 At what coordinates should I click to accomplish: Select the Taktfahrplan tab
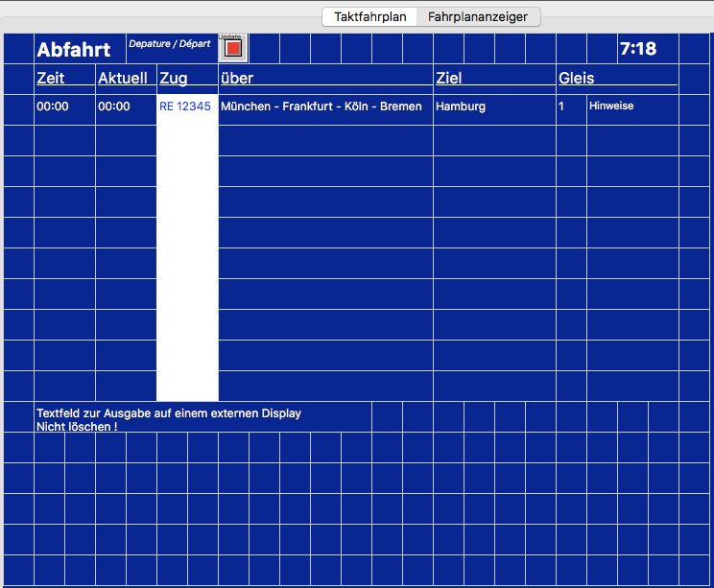(370, 16)
